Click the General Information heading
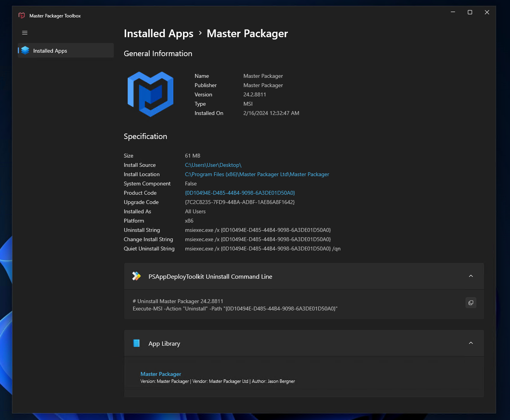The width and height of the screenshot is (510, 420). coord(158,53)
